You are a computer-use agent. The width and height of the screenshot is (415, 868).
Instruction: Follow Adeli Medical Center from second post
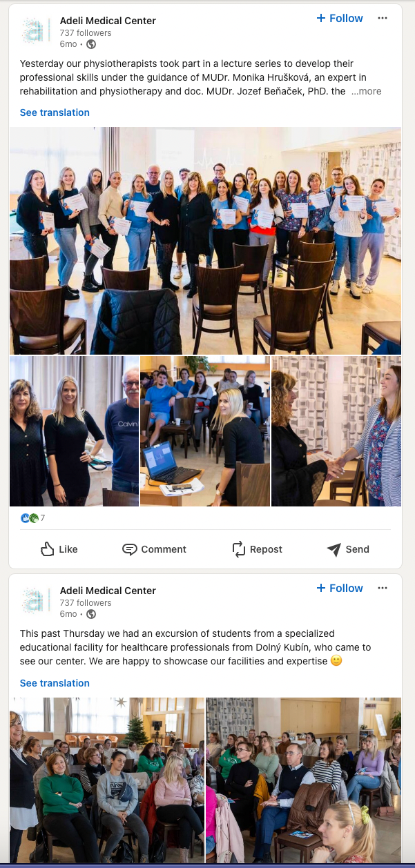[x=340, y=589]
